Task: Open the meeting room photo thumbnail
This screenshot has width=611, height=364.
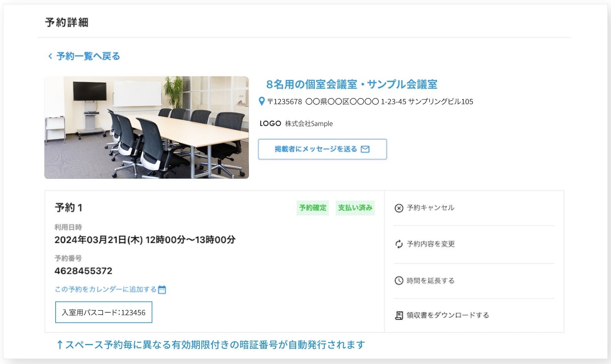Action: [x=147, y=127]
